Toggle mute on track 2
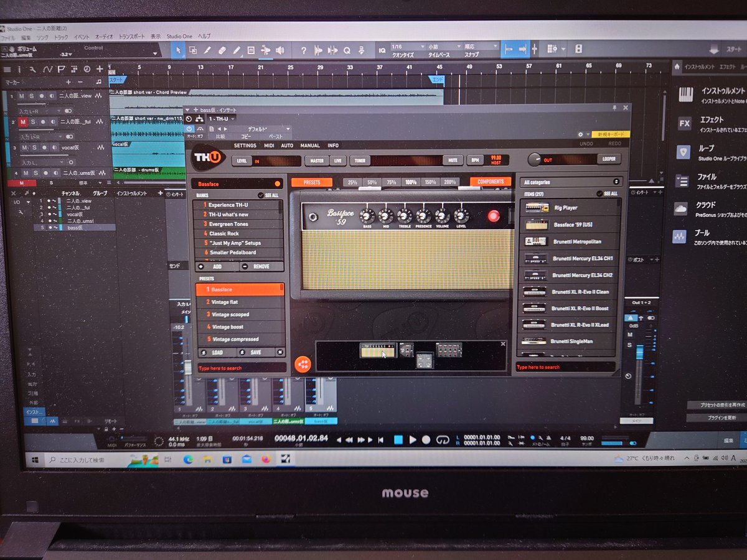 pyautogui.click(x=24, y=121)
